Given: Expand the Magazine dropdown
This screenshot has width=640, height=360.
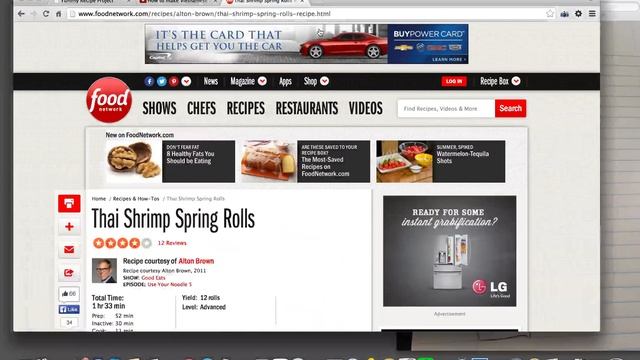Looking at the screenshot, I should click(248, 81).
